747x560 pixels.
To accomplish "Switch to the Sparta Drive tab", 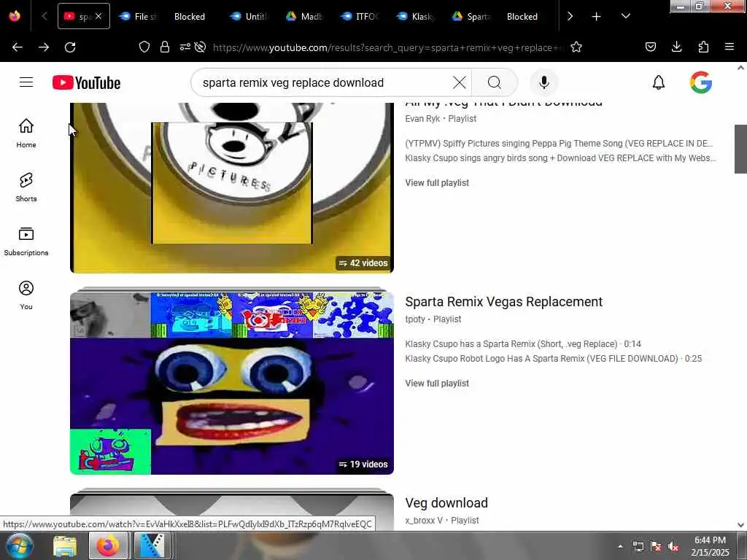I will (x=472, y=16).
